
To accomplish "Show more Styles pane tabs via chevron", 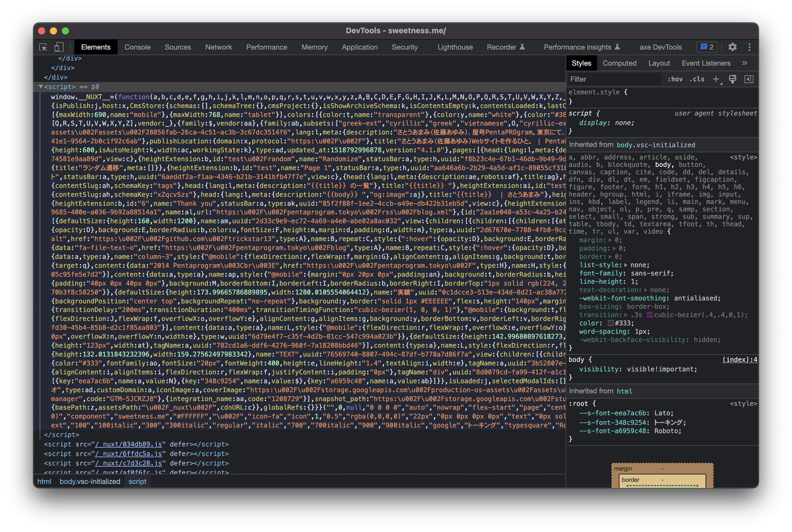I will (x=744, y=63).
